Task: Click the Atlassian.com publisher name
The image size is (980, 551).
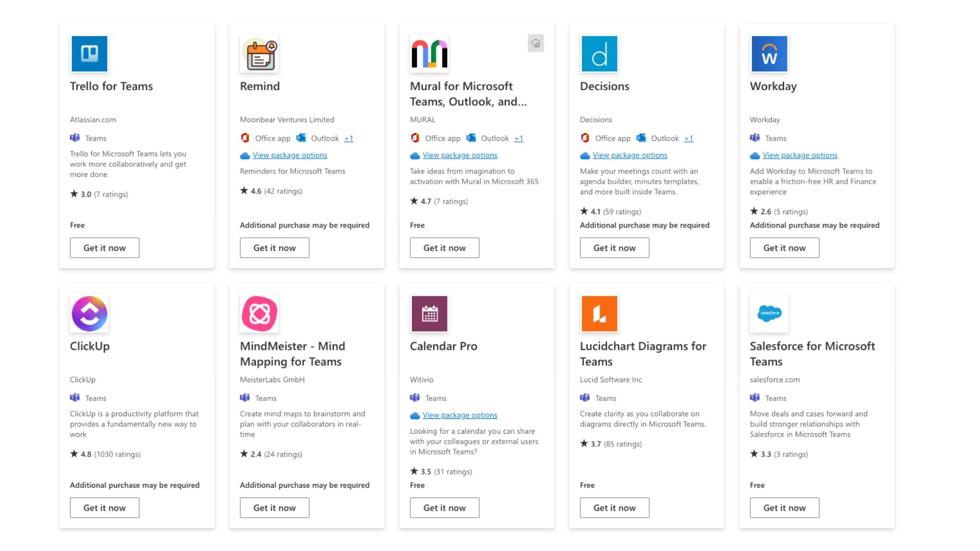Action: [x=93, y=119]
